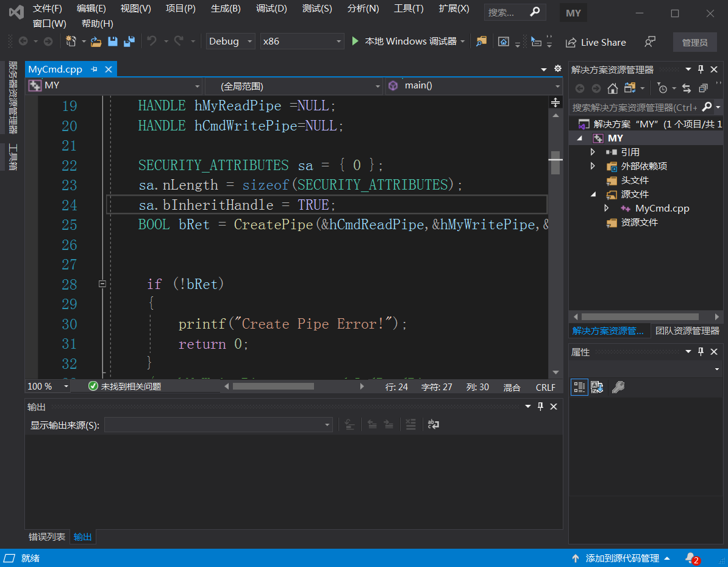Click Categorized view icon in Properties panel
Viewport: 728px width, 567px height.
pyautogui.click(x=579, y=387)
